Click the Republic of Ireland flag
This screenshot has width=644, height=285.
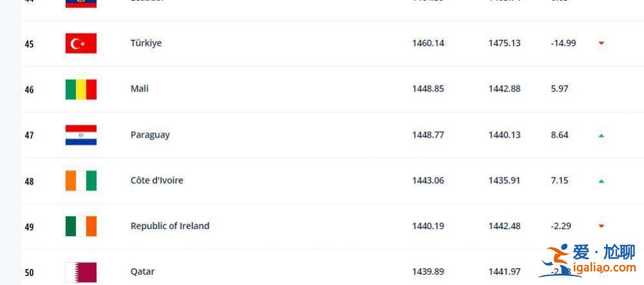(x=81, y=226)
